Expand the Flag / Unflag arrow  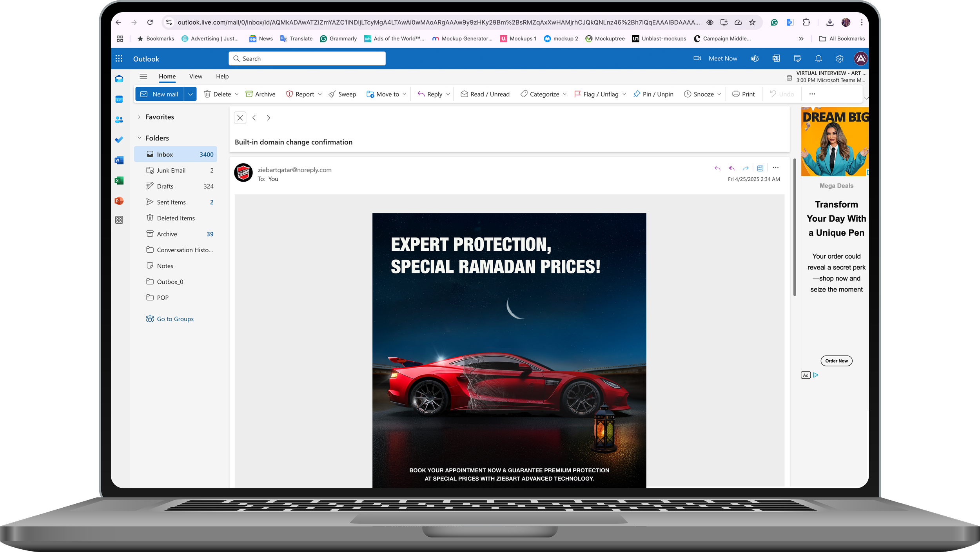point(624,94)
